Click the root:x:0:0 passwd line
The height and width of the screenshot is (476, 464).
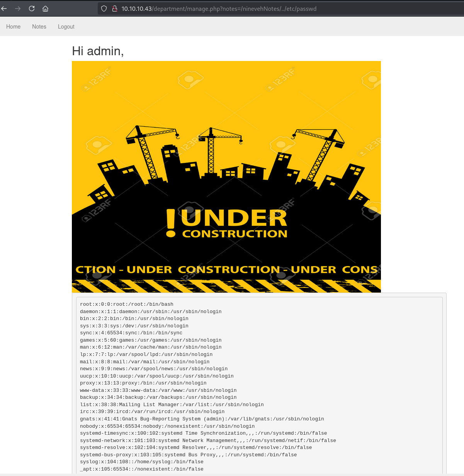127,304
